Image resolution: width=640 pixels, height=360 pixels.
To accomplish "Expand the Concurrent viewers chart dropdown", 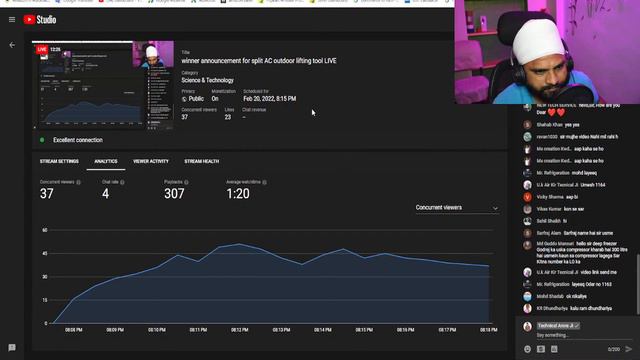I will point(457,208).
